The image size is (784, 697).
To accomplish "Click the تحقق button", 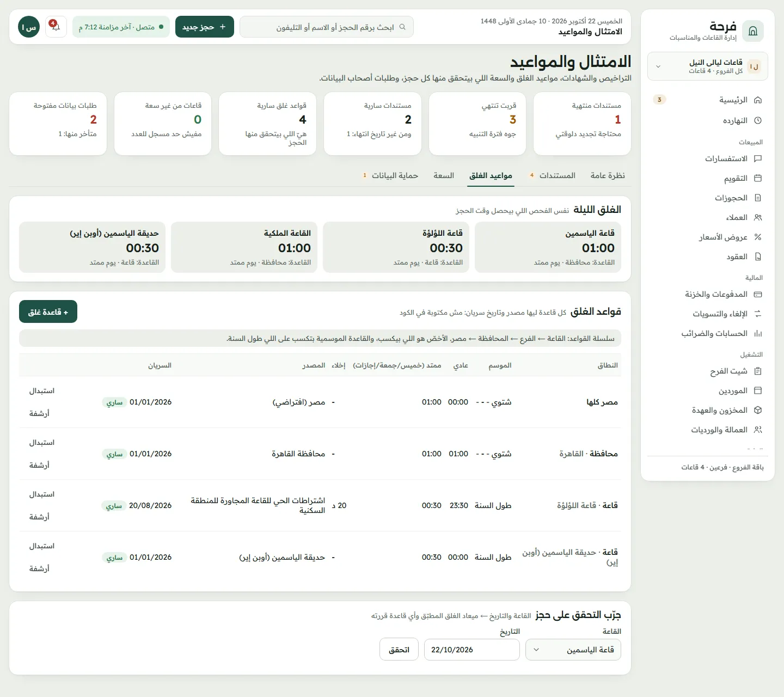I will pyautogui.click(x=399, y=650).
